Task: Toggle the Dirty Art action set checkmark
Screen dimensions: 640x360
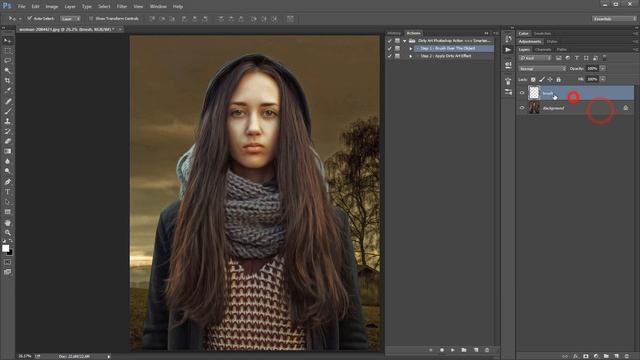Action: click(389, 41)
